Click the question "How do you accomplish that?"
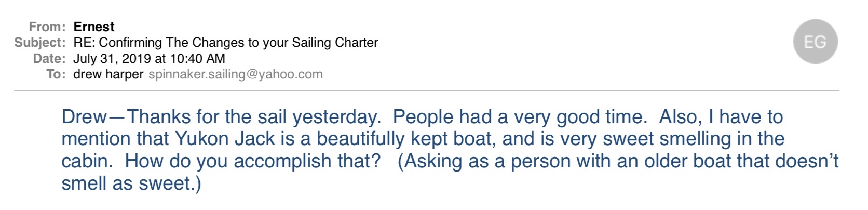This screenshot has height=210, width=868. point(253,161)
